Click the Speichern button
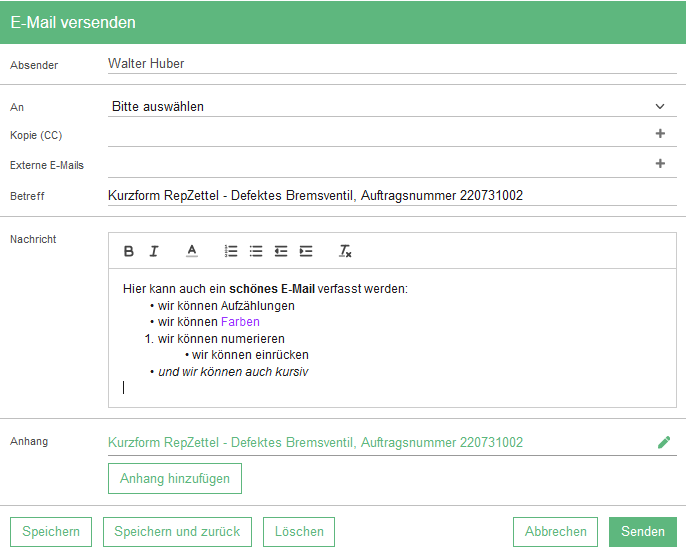The height and width of the screenshot is (555, 686). tap(51, 532)
